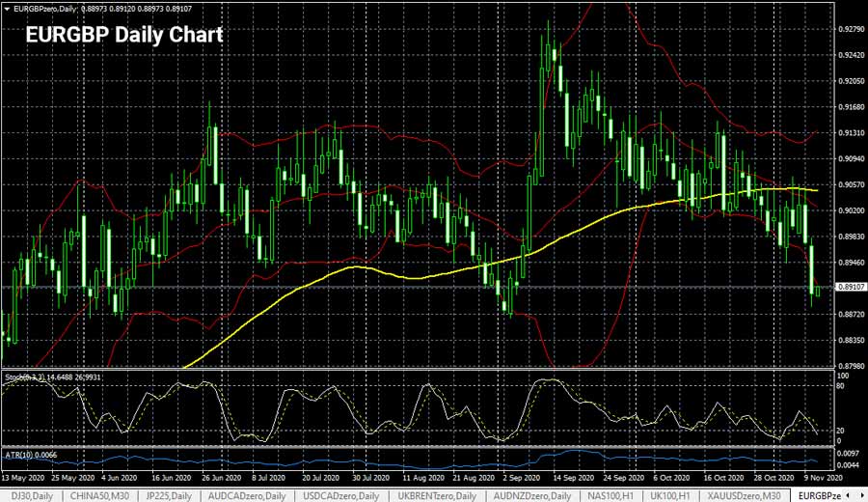Image resolution: width=868 pixels, height=502 pixels.
Task: Click the 0.88720 price scale label
Action: pos(852,314)
